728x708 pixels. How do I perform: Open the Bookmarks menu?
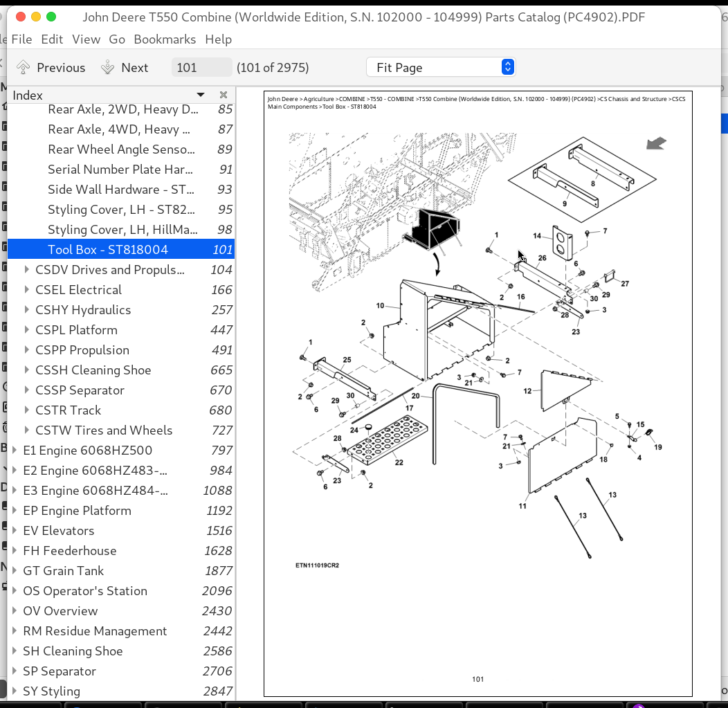tap(165, 39)
